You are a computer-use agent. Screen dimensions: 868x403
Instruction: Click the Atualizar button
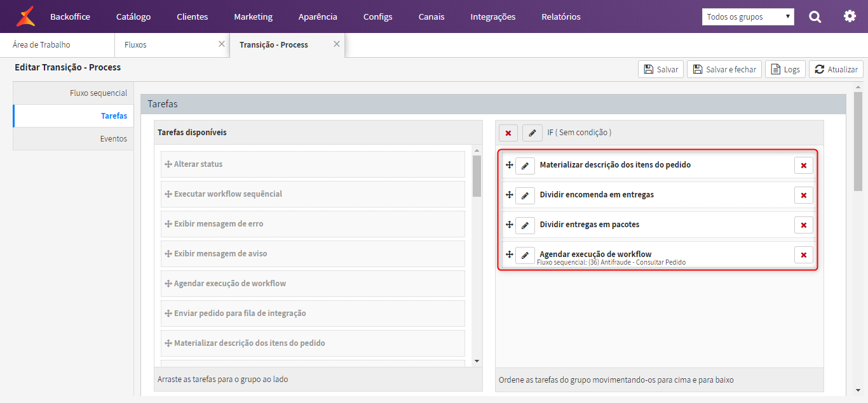836,69
